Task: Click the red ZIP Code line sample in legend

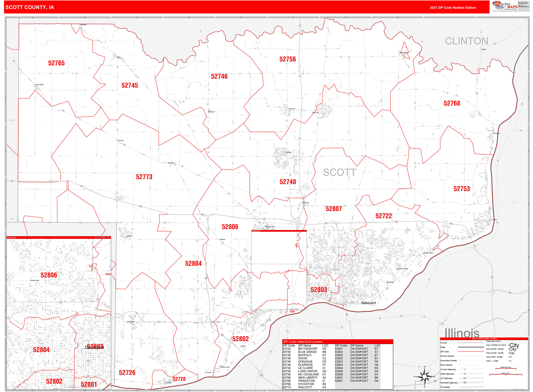Action: [x=471, y=351]
